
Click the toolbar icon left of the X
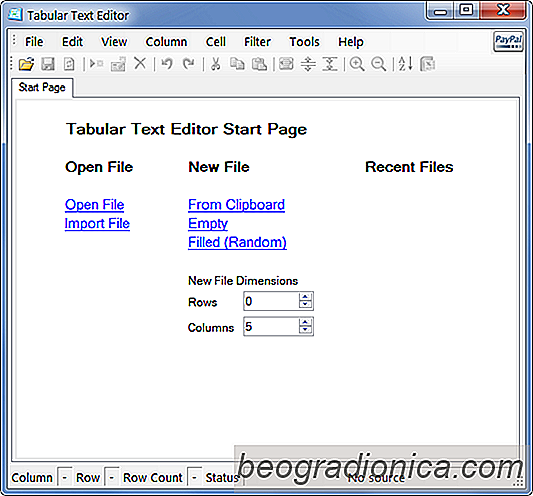[x=118, y=64]
